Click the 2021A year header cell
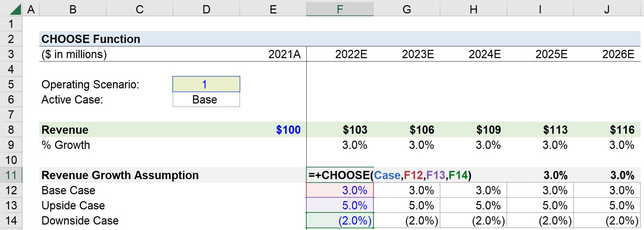The height and width of the screenshot is (230, 644). [x=273, y=54]
